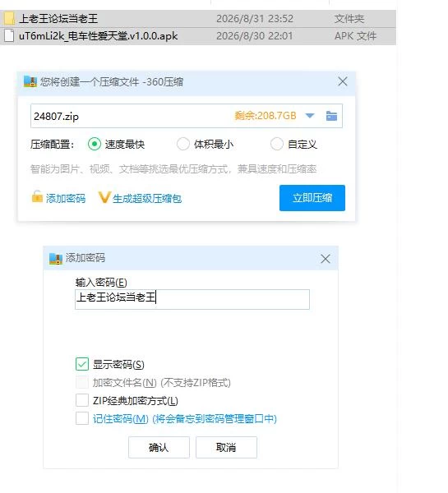The width and height of the screenshot is (448, 493).
Task: Cancel the password dialog with 取消
Action: (226, 447)
